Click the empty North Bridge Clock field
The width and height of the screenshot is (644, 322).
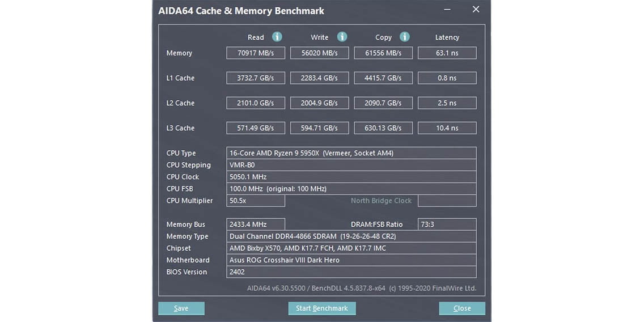(x=447, y=201)
